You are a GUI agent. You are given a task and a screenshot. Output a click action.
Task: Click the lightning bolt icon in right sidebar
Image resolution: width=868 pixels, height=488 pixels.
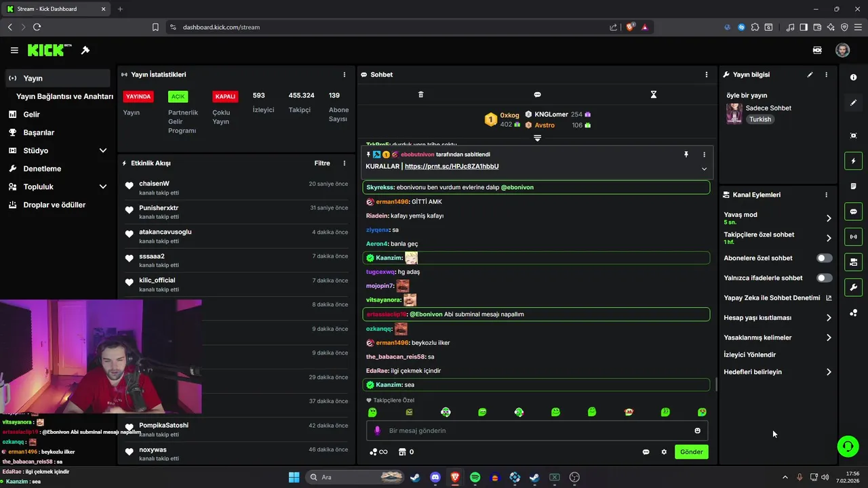853,161
